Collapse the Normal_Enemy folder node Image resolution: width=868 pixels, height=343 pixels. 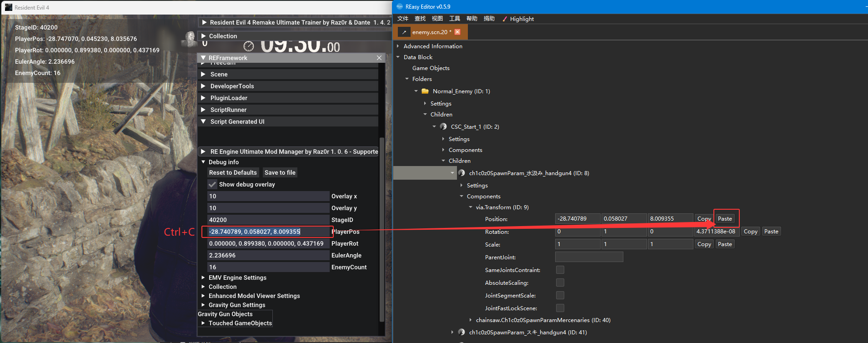pyautogui.click(x=416, y=91)
